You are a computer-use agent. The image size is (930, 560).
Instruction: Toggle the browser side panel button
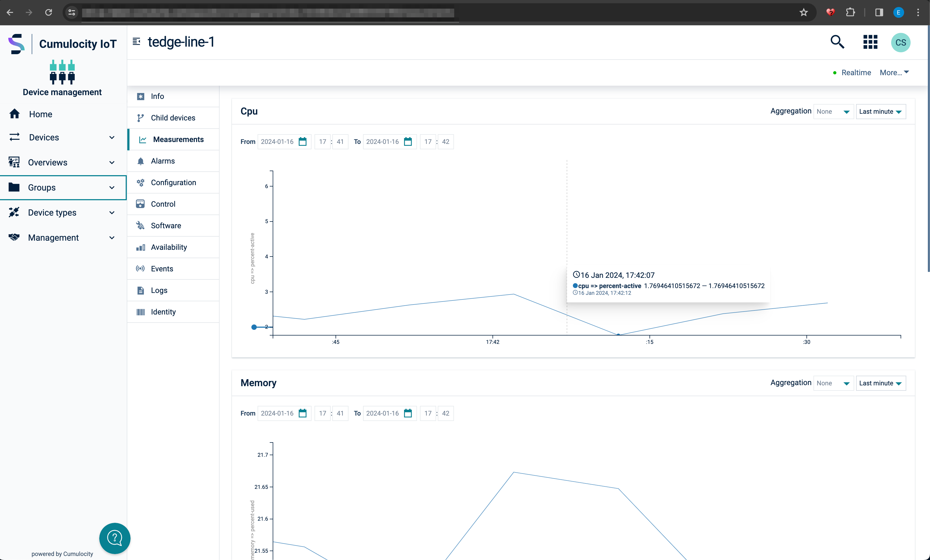click(879, 12)
